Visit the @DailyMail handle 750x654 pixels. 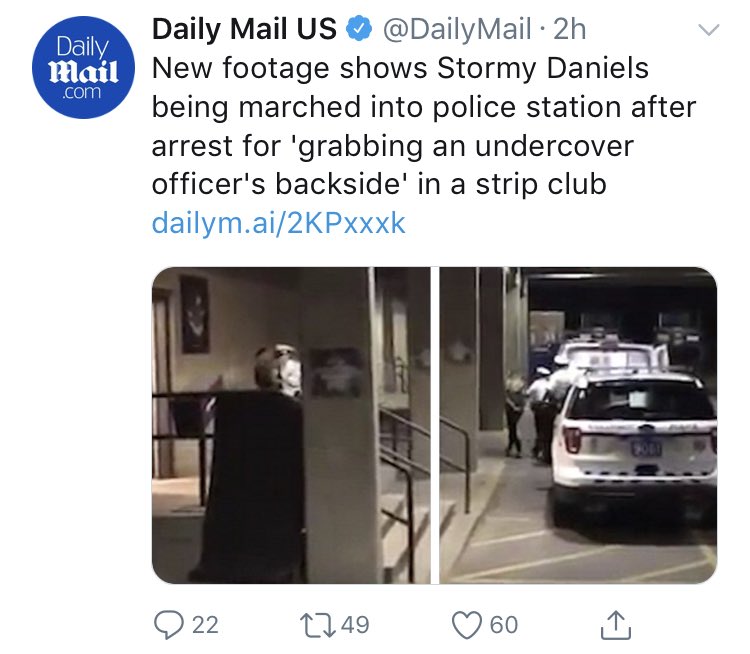click(457, 29)
